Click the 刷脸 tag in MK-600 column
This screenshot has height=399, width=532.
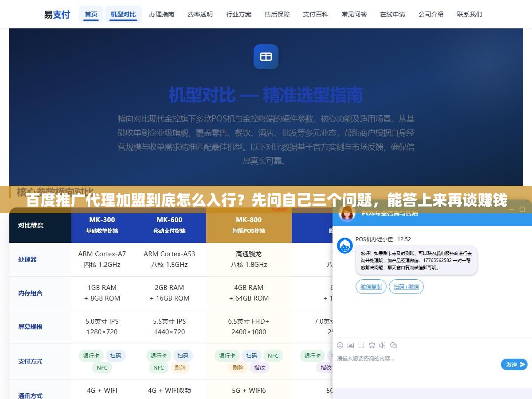[x=180, y=368]
